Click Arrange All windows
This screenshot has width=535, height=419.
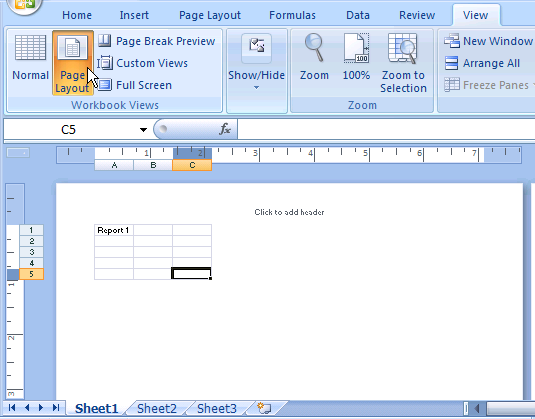(x=482, y=63)
